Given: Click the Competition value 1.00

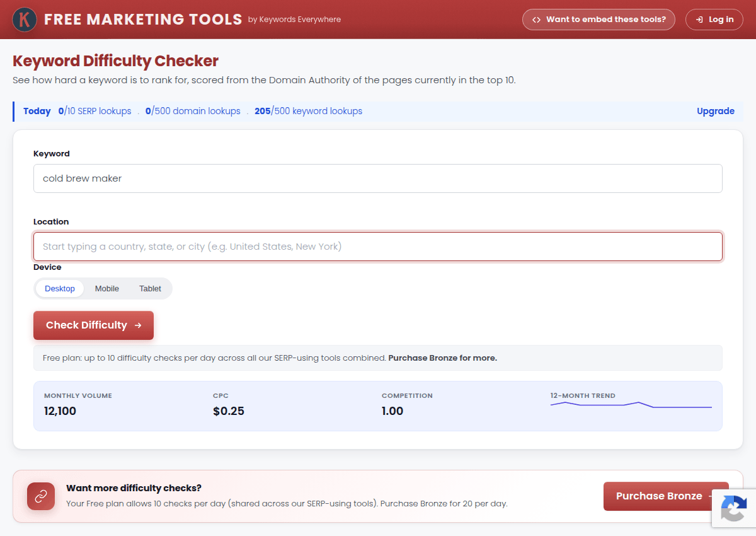Looking at the screenshot, I should tap(392, 411).
